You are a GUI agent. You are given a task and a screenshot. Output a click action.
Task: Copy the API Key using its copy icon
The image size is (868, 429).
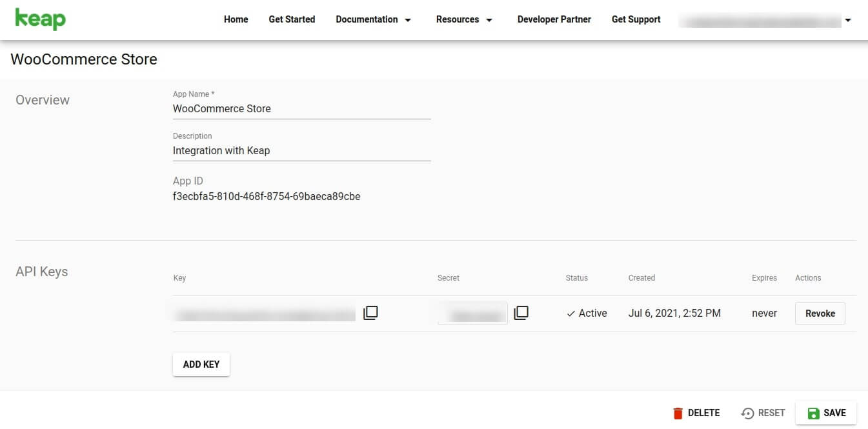pos(370,312)
